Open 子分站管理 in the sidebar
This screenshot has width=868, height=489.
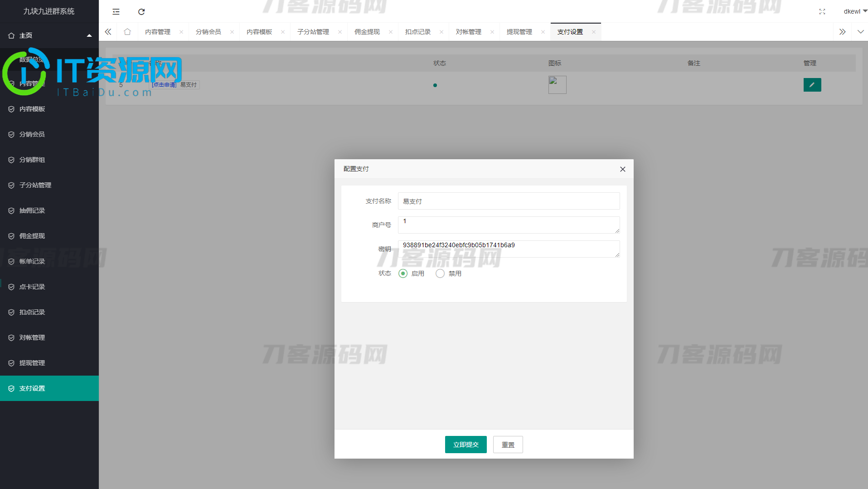click(x=49, y=185)
